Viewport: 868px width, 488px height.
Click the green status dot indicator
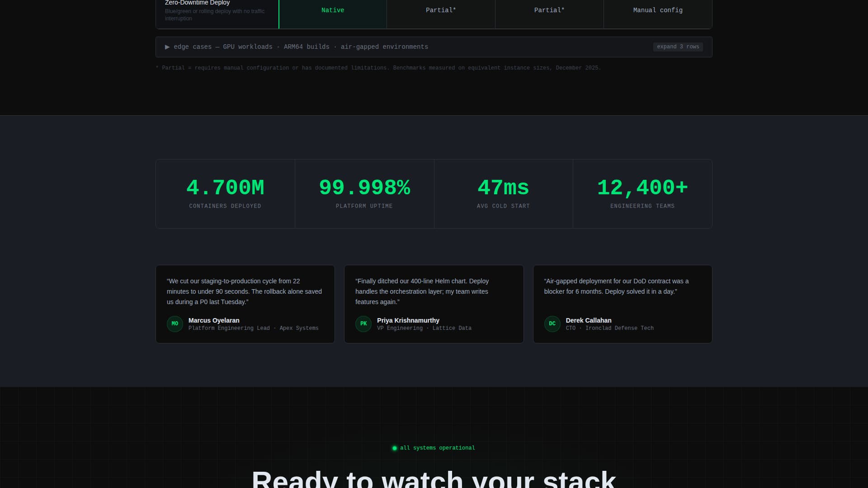click(395, 448)
